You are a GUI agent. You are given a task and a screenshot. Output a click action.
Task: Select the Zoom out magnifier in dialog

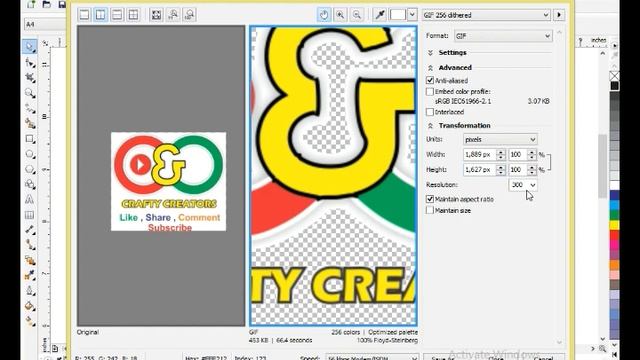click(356, 15)
